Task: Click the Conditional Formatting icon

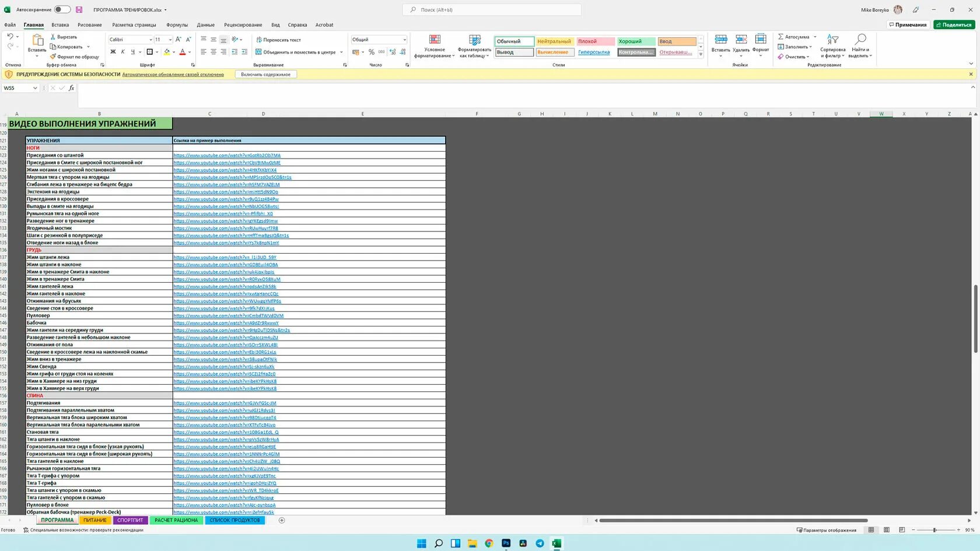Action: (x=435, y=40)
